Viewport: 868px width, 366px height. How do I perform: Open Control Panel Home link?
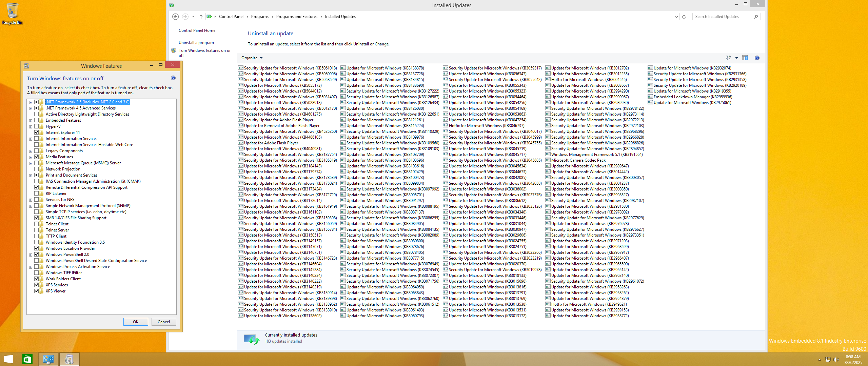[197, 30]
